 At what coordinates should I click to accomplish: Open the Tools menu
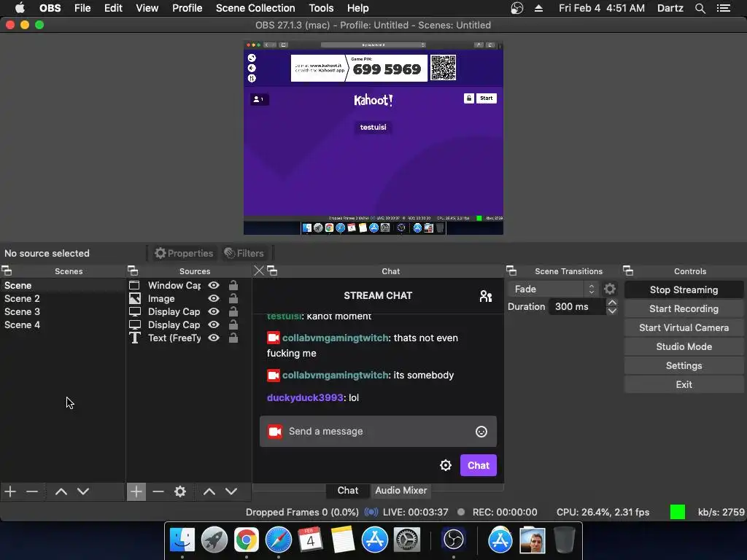tap(321, 8)
